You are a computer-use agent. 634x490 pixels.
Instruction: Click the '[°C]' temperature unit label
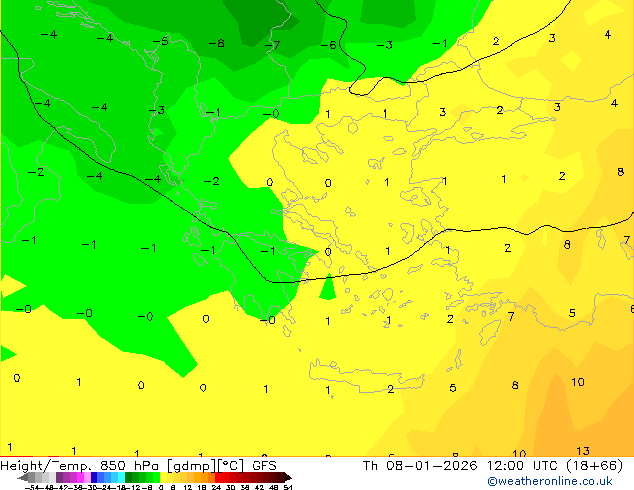coord(231,466)
